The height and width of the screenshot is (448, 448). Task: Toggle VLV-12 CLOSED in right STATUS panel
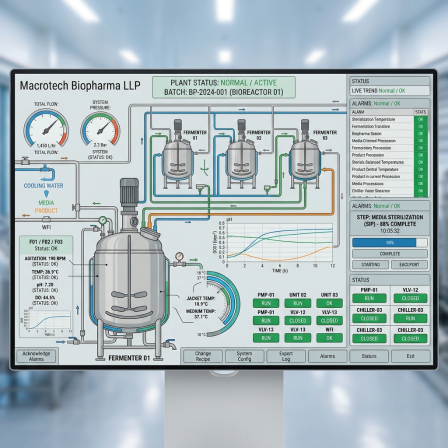pyautogui.click(x=410, y=298)
